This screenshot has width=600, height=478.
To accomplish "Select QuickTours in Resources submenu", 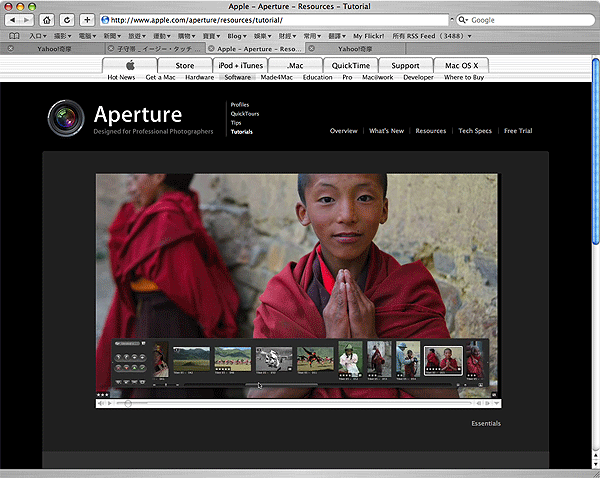I will pyautogui.click(x=243, y=113).
